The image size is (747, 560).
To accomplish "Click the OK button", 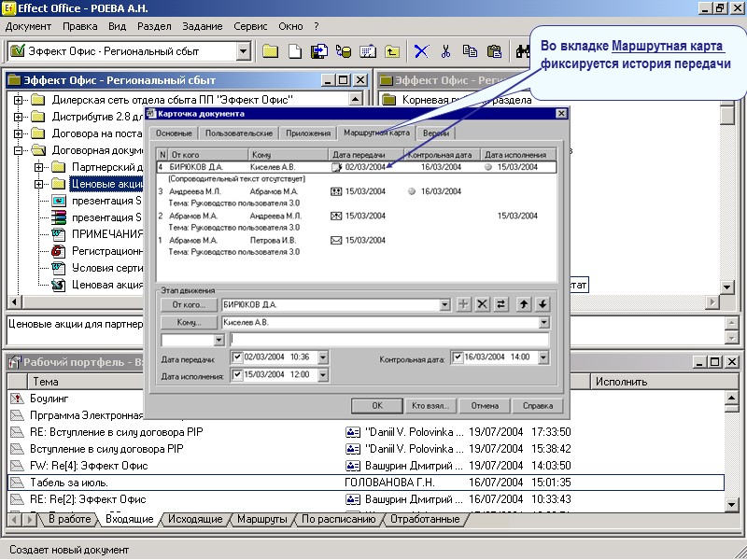I will pyautogui.click(x=377, y=406).
